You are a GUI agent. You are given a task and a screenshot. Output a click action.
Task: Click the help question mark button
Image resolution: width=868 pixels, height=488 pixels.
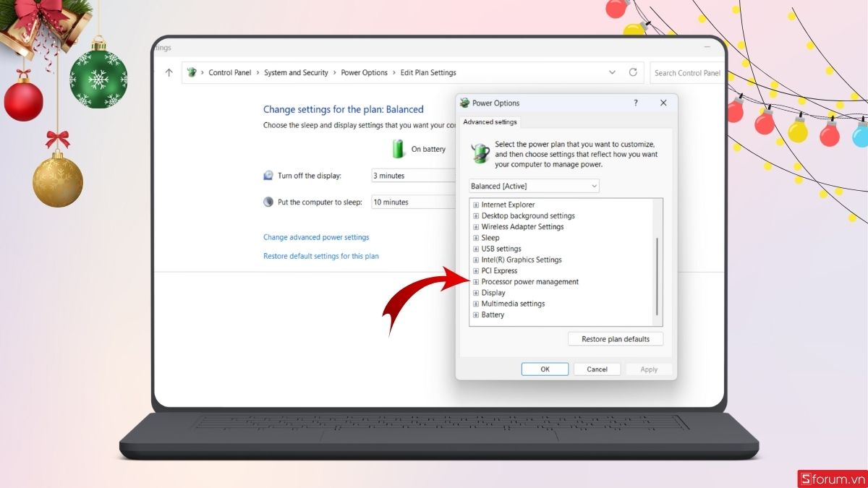point(636,103)
